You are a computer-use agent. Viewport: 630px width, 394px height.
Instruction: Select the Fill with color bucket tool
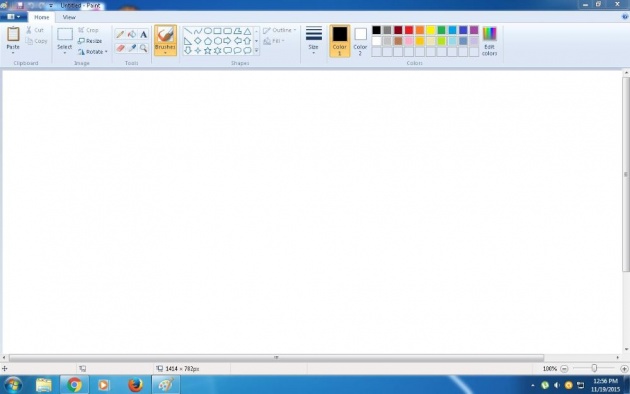click(132, 35)
